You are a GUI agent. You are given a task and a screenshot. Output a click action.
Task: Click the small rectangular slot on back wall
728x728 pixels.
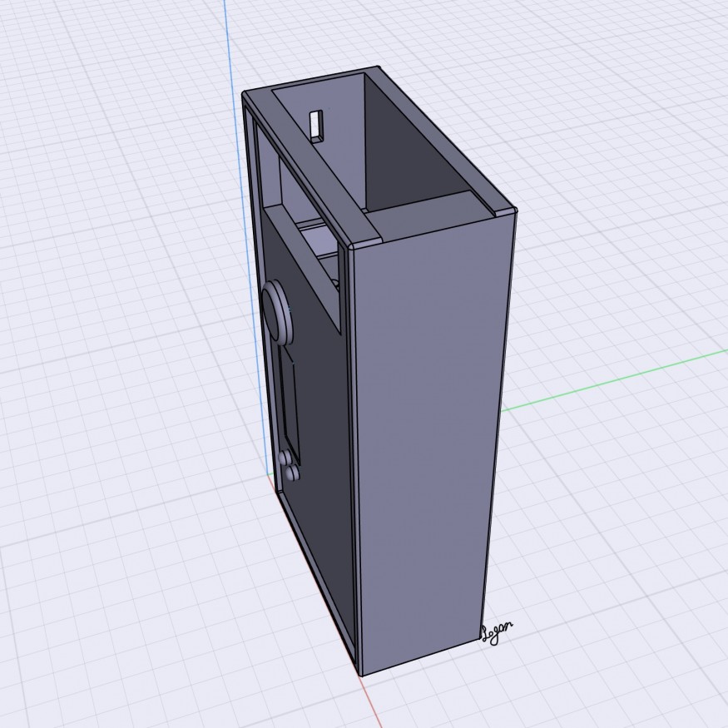coord(315,125)
